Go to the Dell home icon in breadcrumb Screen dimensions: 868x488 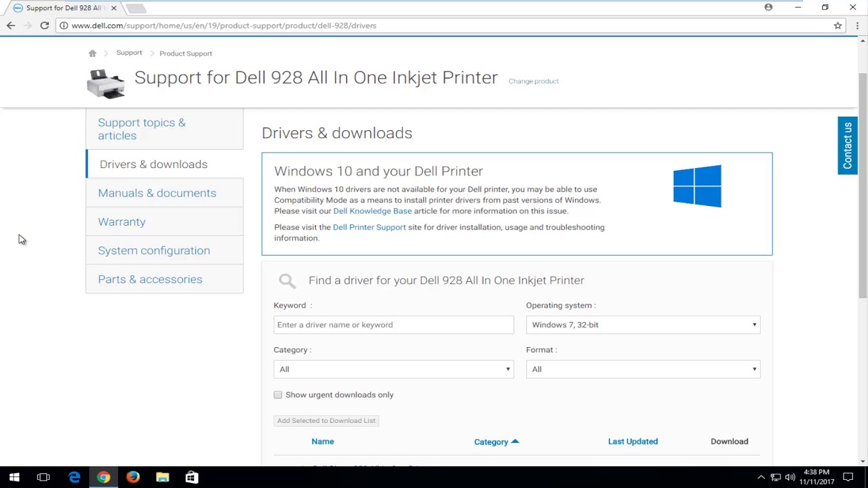92,54
